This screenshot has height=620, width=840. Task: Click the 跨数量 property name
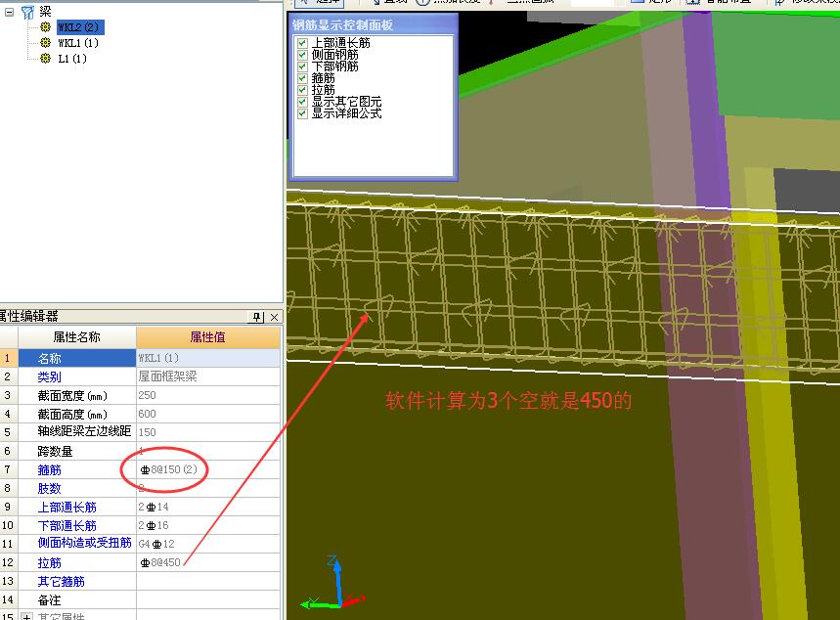point(55,451)
